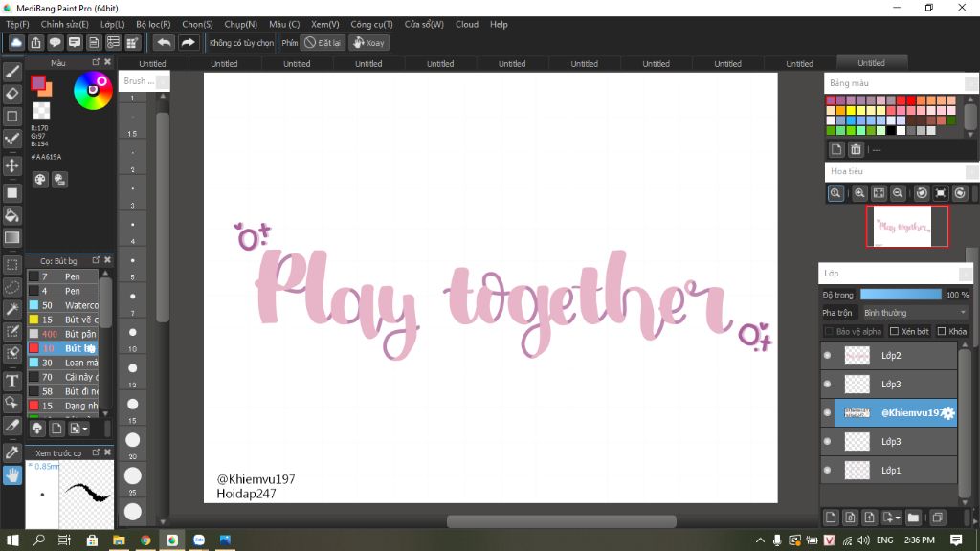Toggle visibility of the lower Lớp3 layer
Screen dimensions: 980x551
pos(828,442)
